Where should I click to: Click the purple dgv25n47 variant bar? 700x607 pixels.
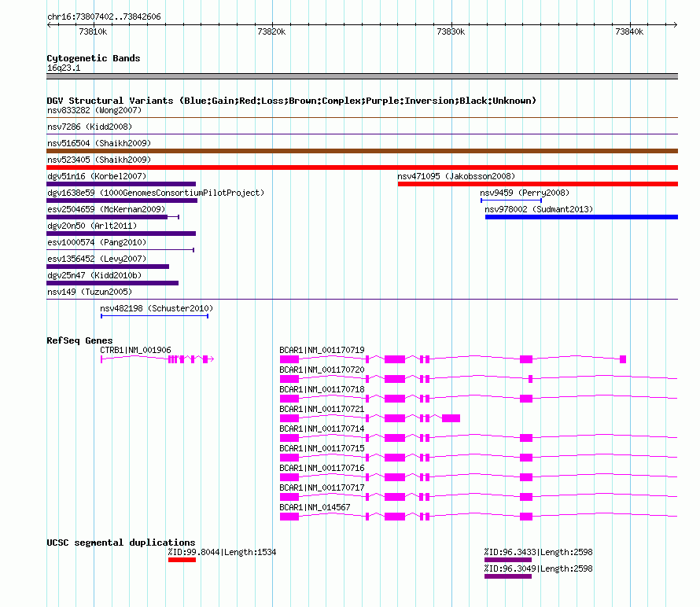pos(112,283)
